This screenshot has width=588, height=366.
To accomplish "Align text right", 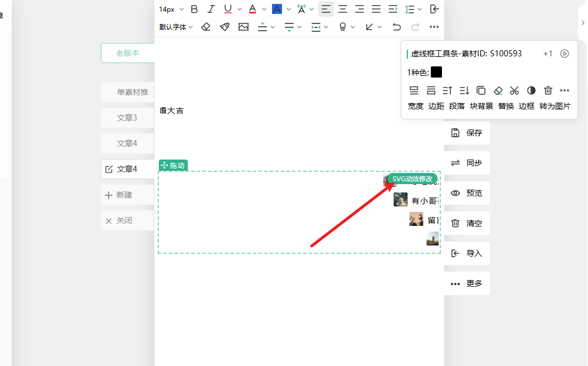I will [x=359, y=9].
